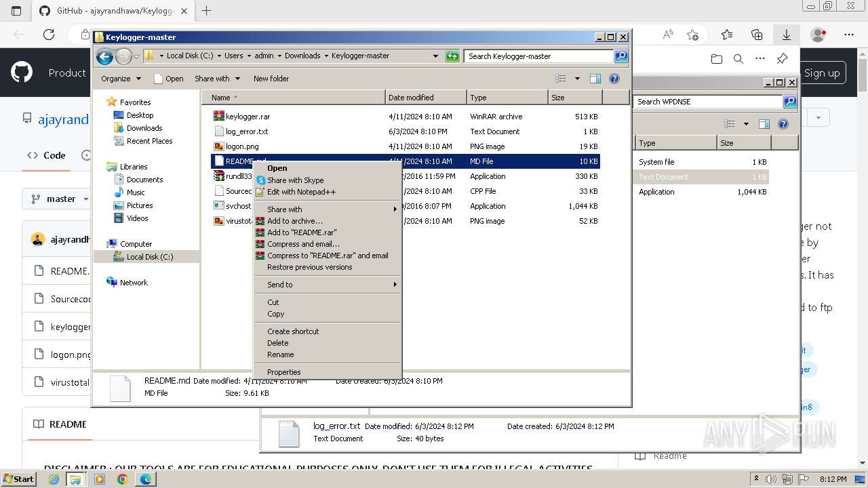Screen dimensions: 868x488
Task: Open Edge favorites star-list icon
Action: (727, 35)
